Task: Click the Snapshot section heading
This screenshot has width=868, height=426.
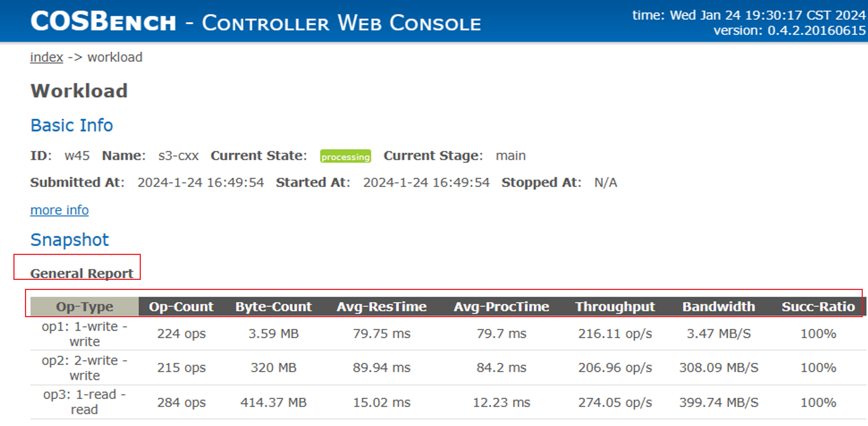Action: click(x=70, y=240)
